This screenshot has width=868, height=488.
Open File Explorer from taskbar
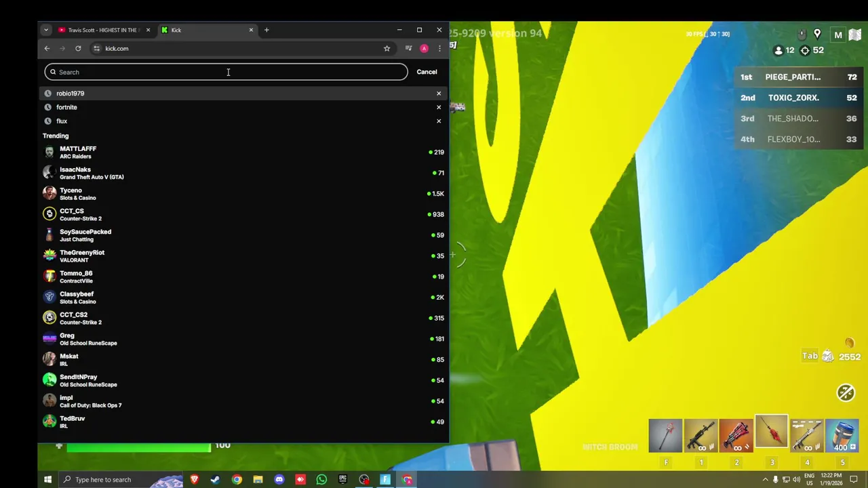click(x=258, y=480)
